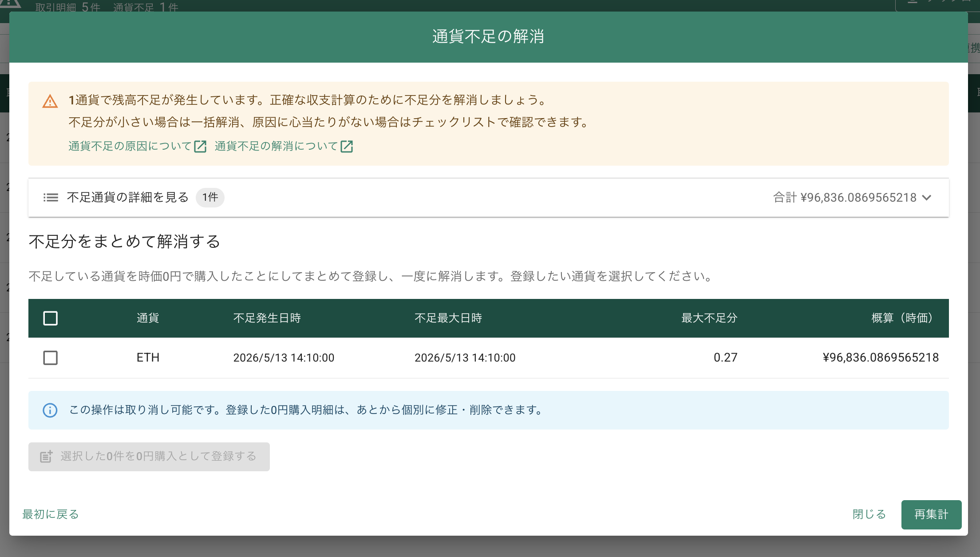
Task: Click the 最大不足分 column header
Action: (x=709, y=318)
